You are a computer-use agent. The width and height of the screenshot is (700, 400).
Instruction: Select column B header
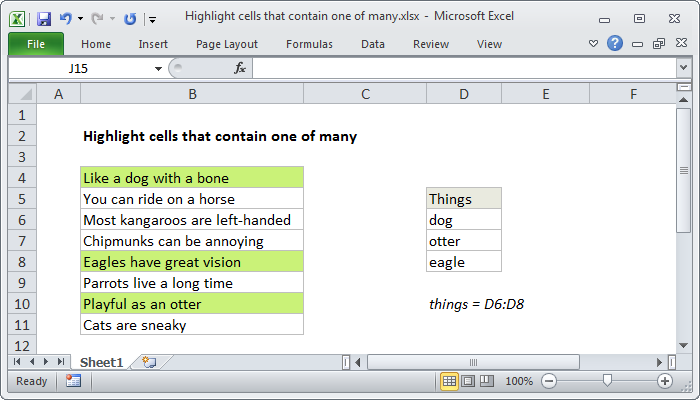tap(192, 94)
